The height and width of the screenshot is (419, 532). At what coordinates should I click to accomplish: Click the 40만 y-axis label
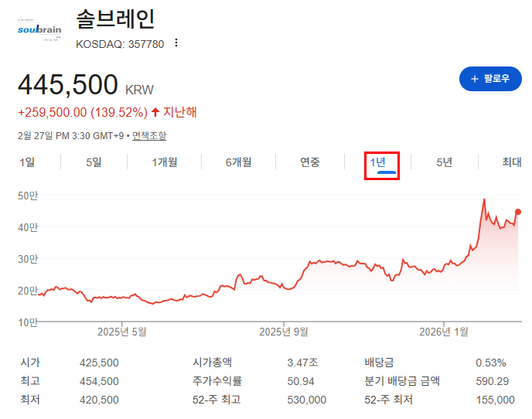coord(28,227)
